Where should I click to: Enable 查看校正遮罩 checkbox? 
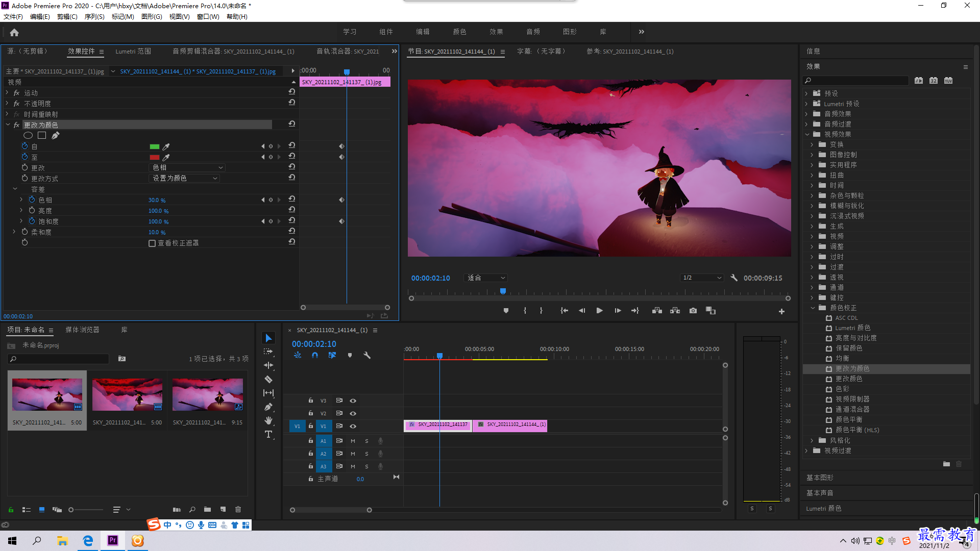click(152, 243)
